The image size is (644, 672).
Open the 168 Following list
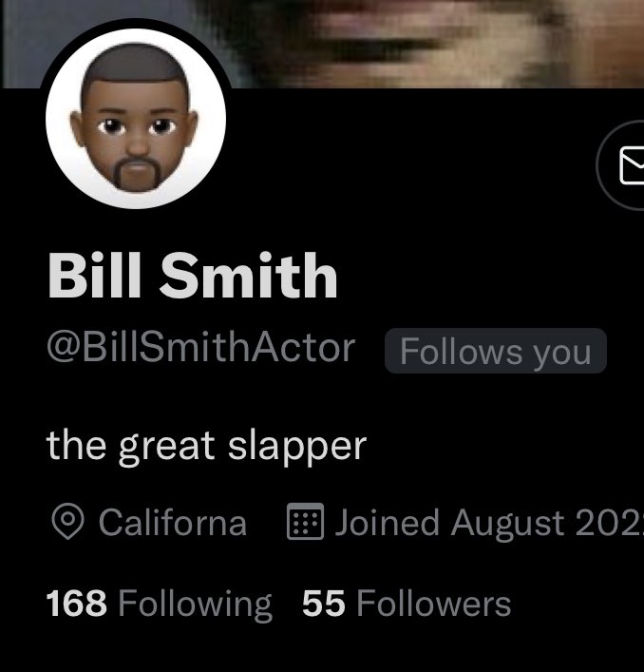(x=159, y=604)
